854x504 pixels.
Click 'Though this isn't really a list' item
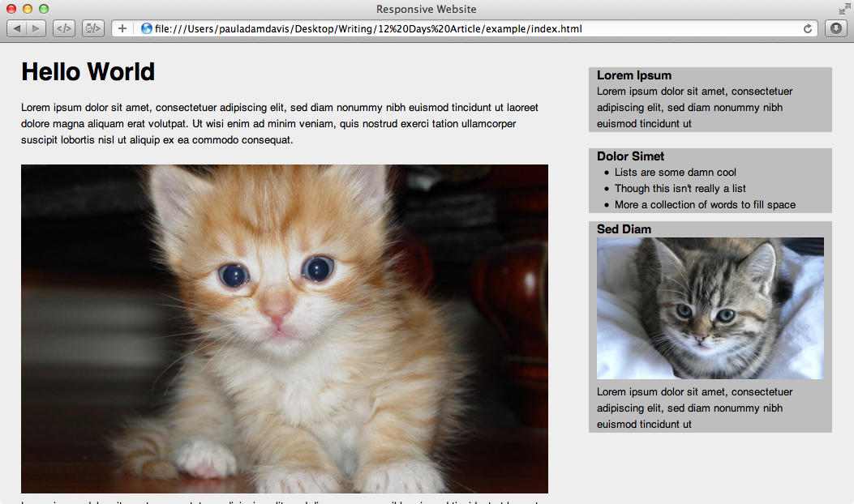click(x=680, y=188)
